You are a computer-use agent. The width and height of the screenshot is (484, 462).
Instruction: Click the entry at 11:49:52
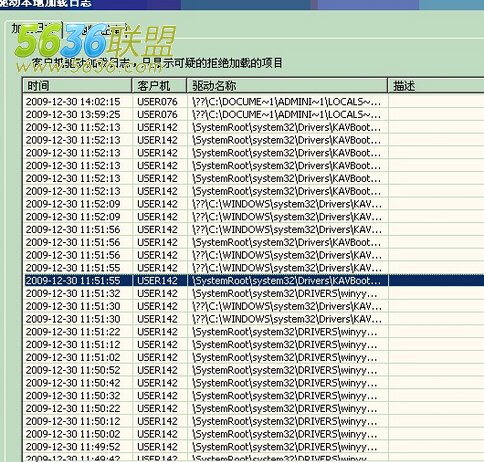254,447
